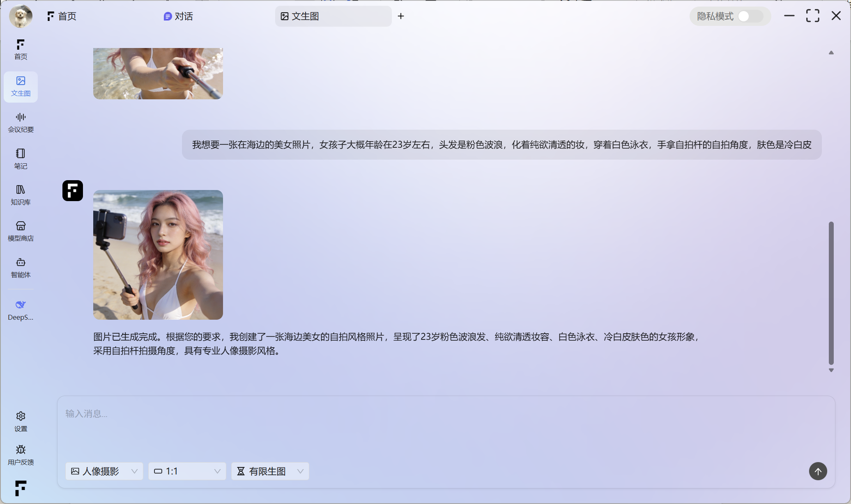The image size is (851, 504).
Task: Expand the 人像摄影 style dropdown
Action: 104,471
